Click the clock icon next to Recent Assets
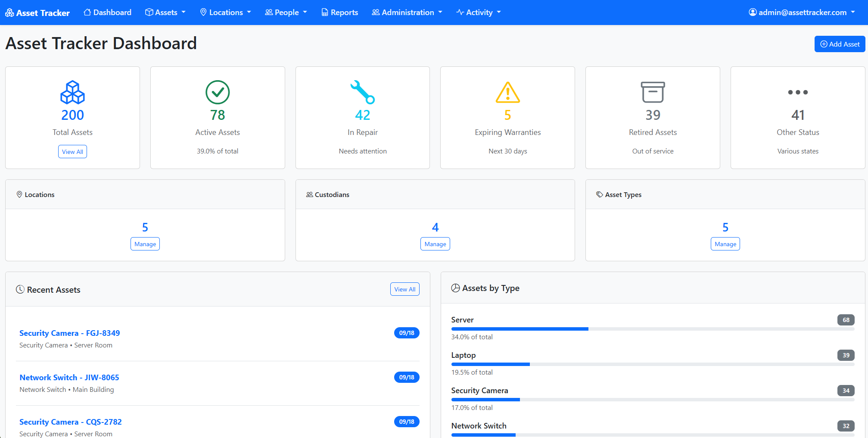Image resolution: width=868 pixels, height=438 pixels. [x=20, y=289]
